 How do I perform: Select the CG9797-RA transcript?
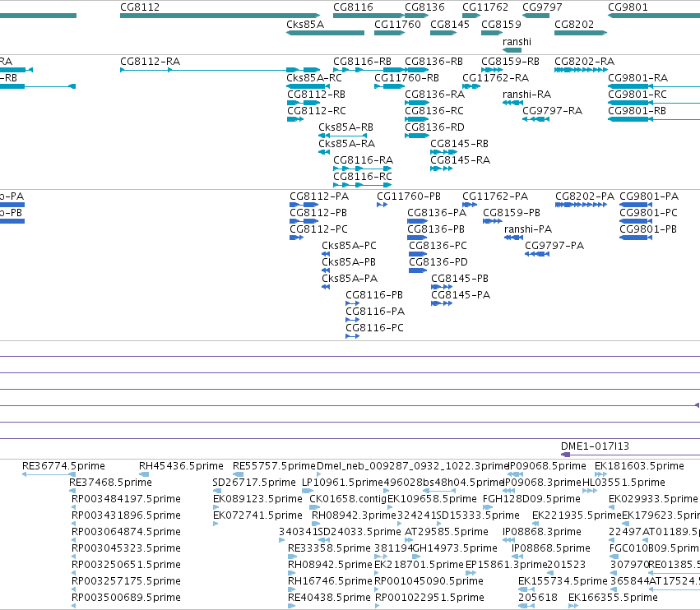pos(535,119)
